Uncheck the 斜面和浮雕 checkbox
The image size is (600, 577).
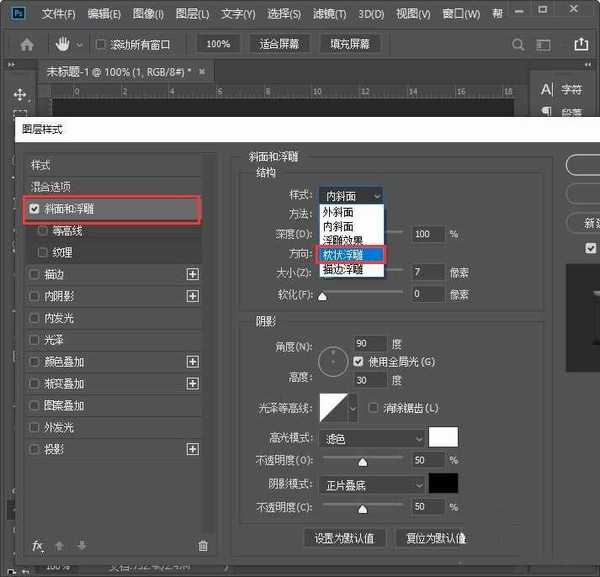tap(35, 209)
